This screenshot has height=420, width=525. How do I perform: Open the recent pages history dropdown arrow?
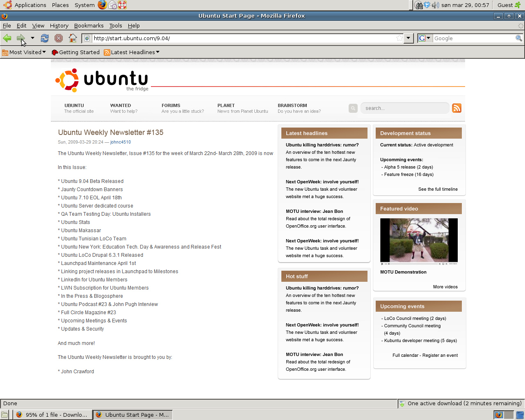click(x=32, y=38)
